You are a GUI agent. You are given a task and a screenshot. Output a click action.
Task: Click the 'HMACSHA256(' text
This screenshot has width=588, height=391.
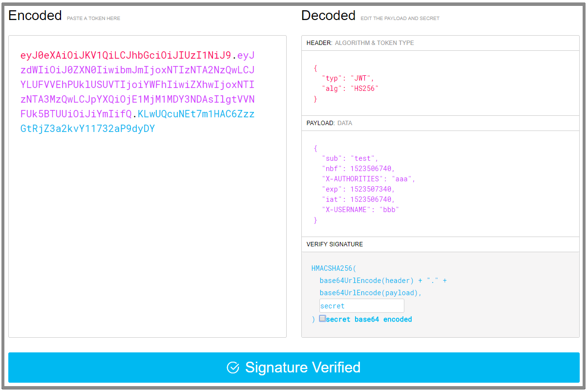coord(334,268)
